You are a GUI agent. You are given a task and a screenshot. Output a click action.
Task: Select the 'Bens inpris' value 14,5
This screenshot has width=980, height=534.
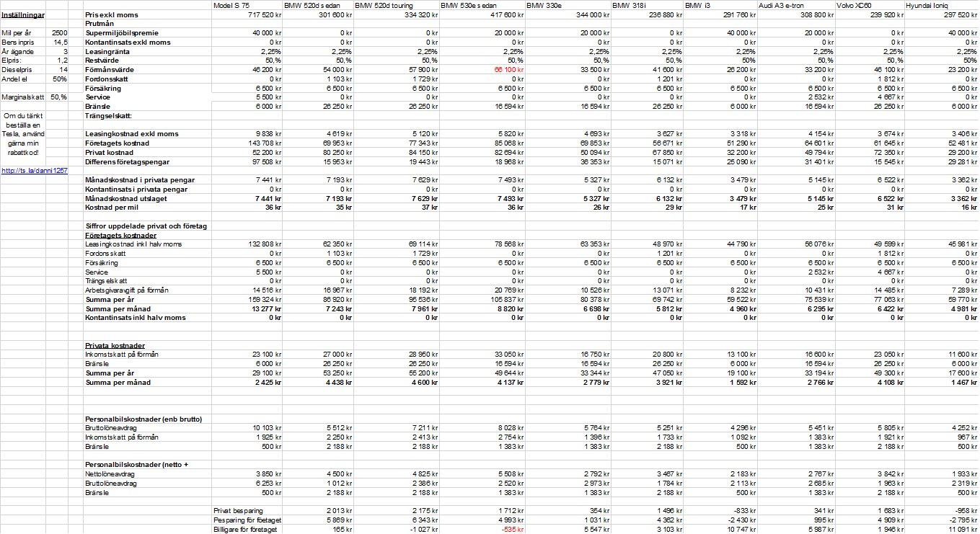tap(61, 43)
